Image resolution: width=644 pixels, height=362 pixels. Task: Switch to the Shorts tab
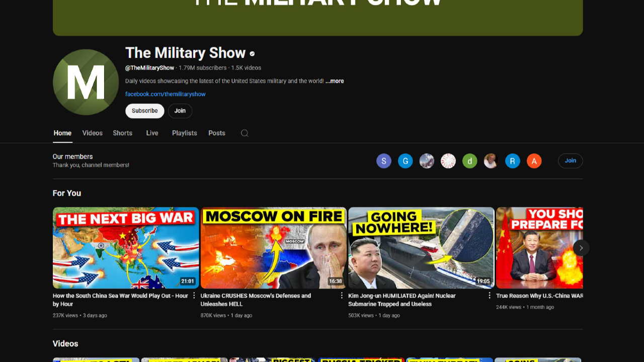[x=122, y=133]
